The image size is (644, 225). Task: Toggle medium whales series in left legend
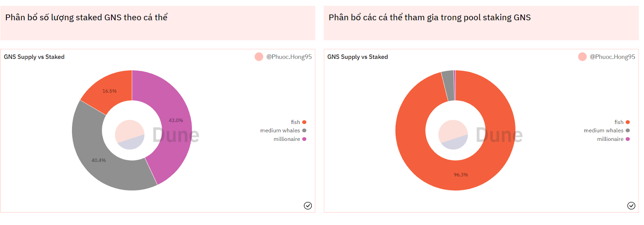pos(283,130)
